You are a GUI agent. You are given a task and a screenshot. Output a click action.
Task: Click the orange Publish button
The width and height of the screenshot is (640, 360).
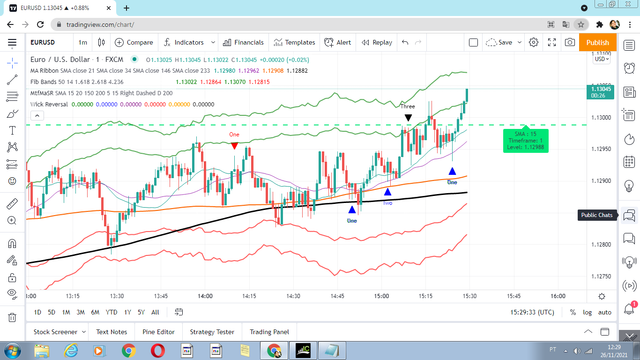click(x=598, y=42)
